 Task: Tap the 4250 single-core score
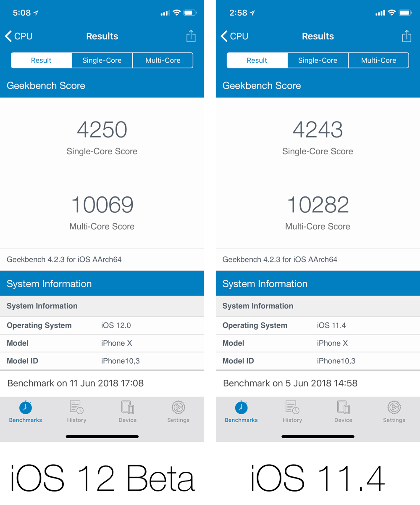[102, 130]
